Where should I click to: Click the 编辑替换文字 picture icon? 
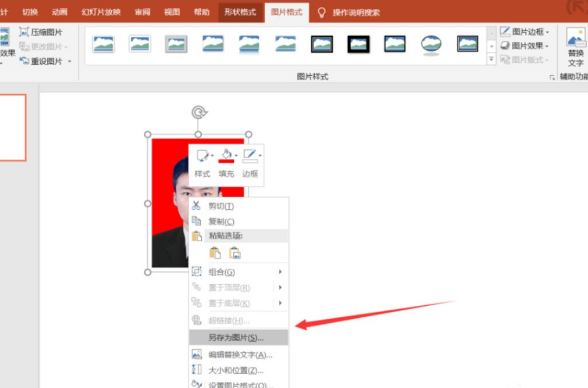[x=196, y=354]
